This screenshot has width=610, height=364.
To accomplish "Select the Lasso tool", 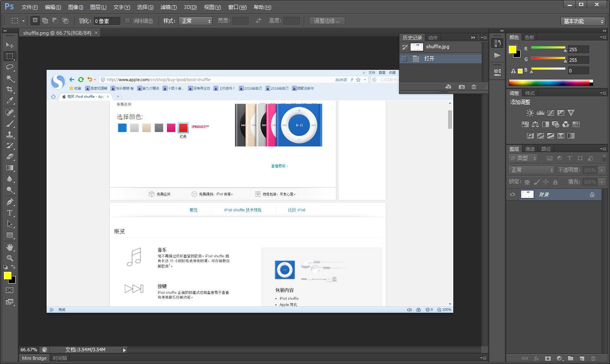I will 10,67.
